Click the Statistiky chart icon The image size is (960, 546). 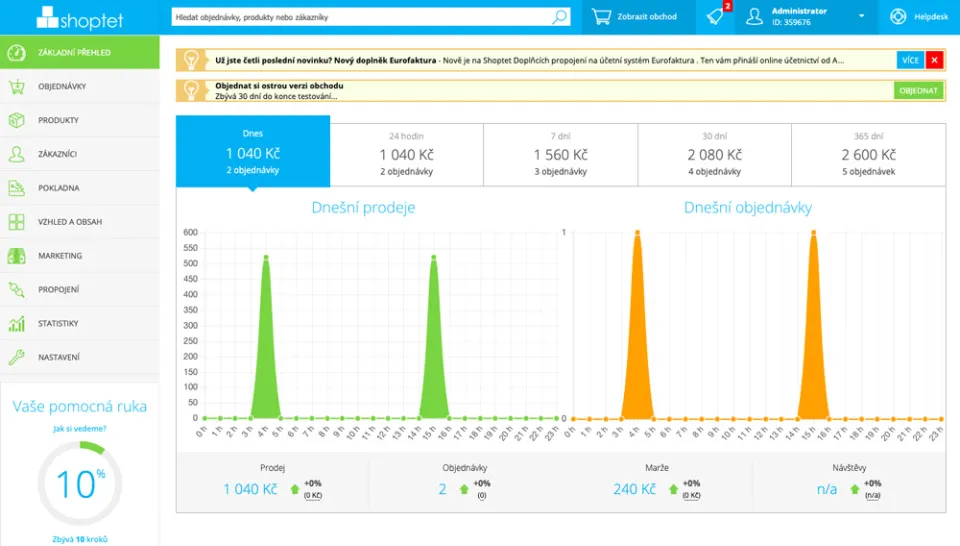[17, 323]
